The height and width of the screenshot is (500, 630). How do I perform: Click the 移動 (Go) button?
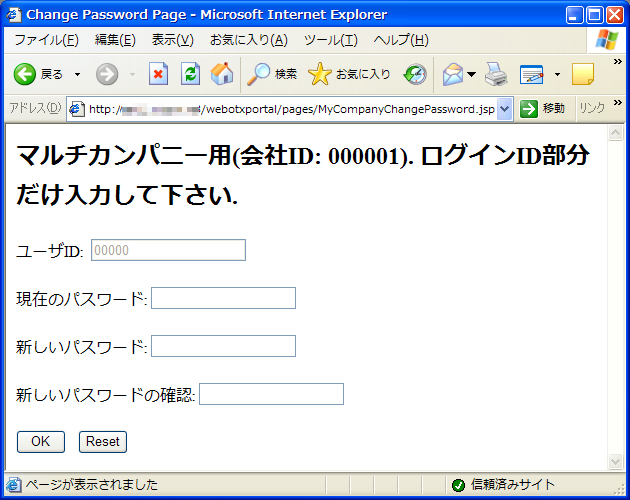pyautogui.click(x=543, y=109)
